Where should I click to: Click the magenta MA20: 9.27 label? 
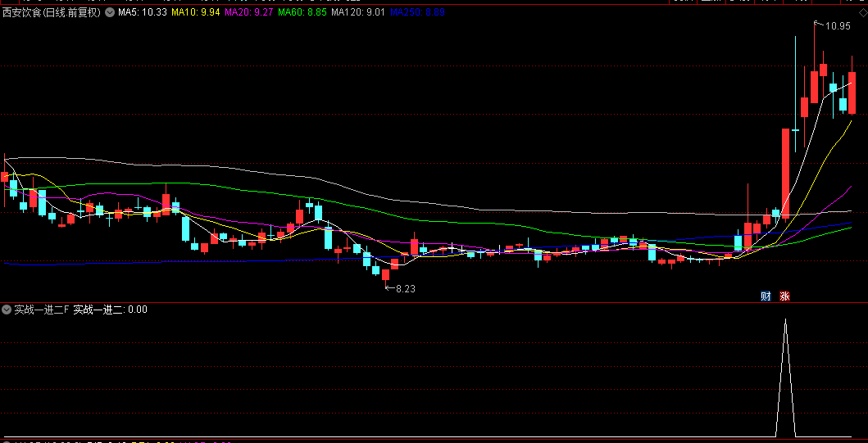tap(248, 12)
